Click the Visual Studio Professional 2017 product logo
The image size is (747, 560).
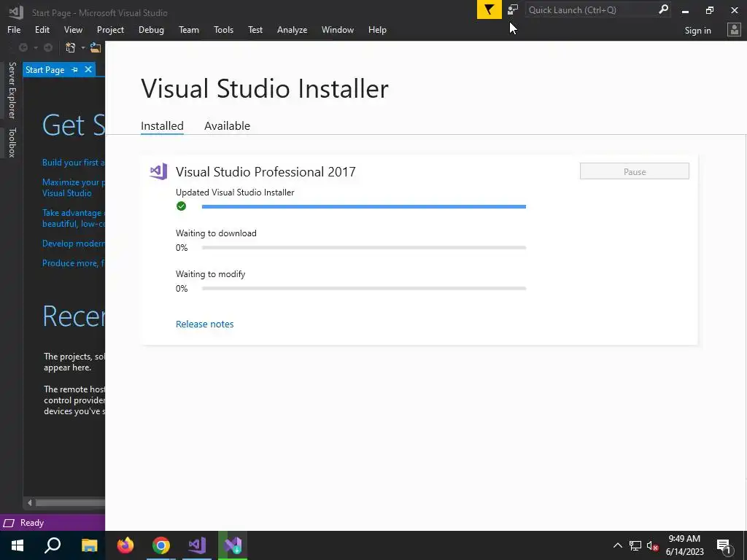158,171
